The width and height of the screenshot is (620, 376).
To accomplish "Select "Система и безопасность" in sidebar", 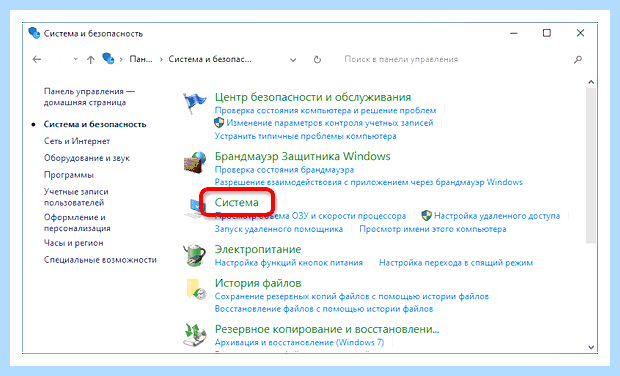I will pos(95,124).
